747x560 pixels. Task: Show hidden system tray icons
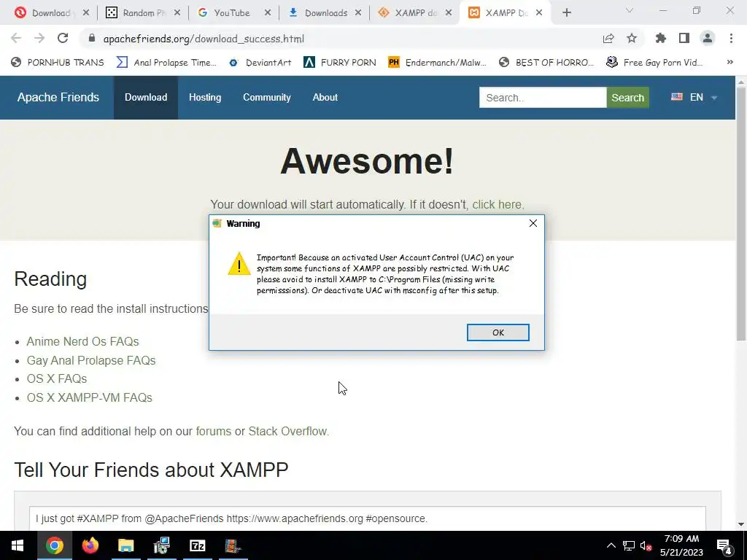point(611,545)
